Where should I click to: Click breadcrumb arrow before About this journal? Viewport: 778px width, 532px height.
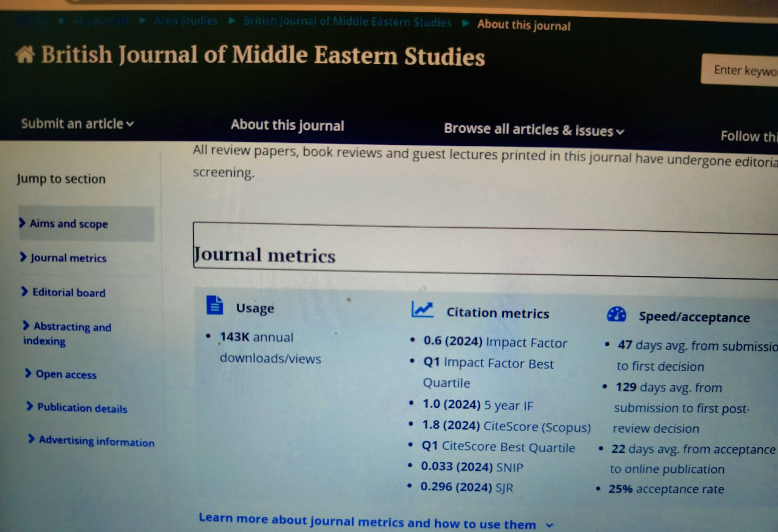tap(466, 23)
